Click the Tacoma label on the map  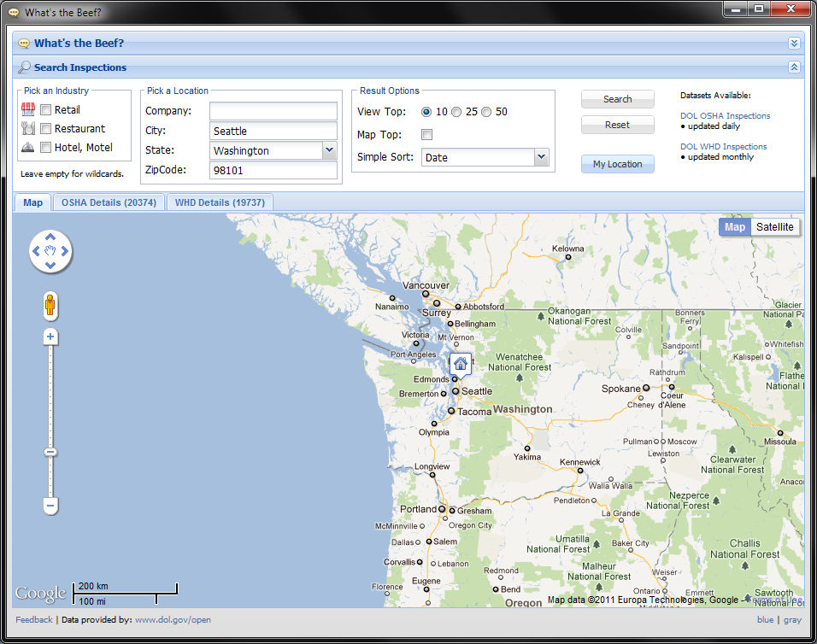474,412
